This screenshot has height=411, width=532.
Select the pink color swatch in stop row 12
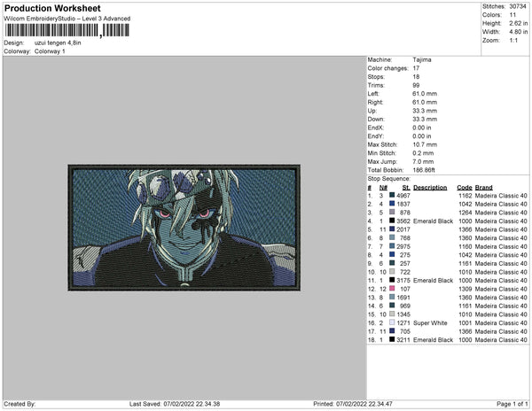[x=392, y=289]
